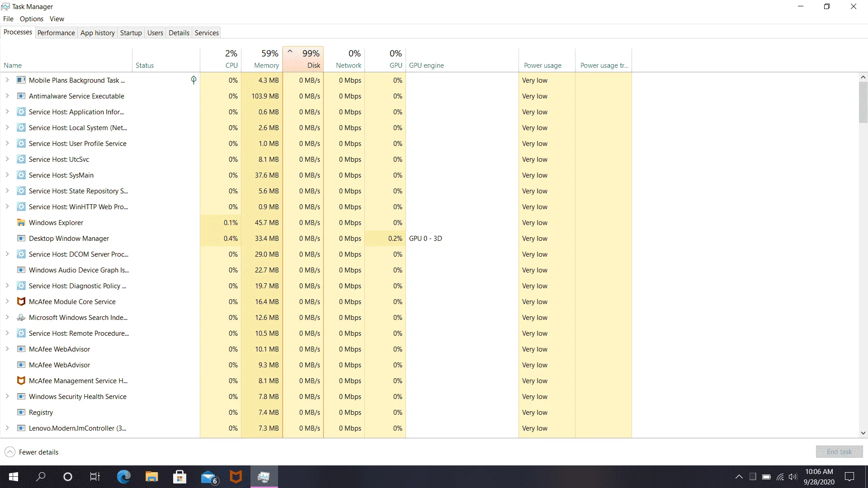Select the 103.9 MB memory value
The width and height of the screenshot is (868, 488).
[x=265, y=96]
